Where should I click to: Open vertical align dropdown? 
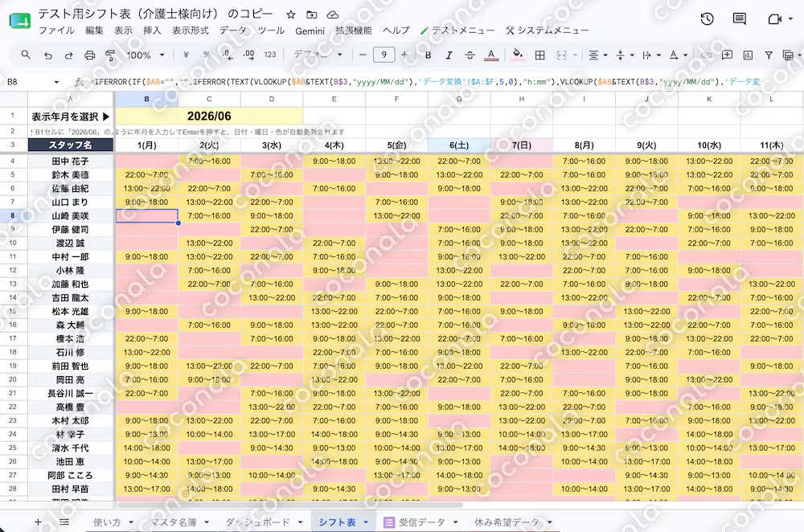tap(625, 55)
